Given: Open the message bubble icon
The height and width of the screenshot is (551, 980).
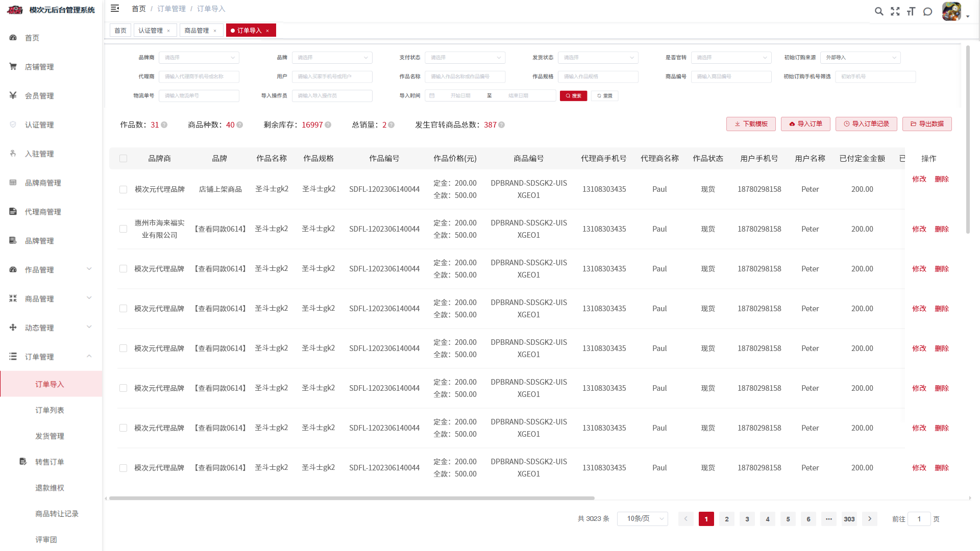Looking at the screenshot, I should (928, 11).
